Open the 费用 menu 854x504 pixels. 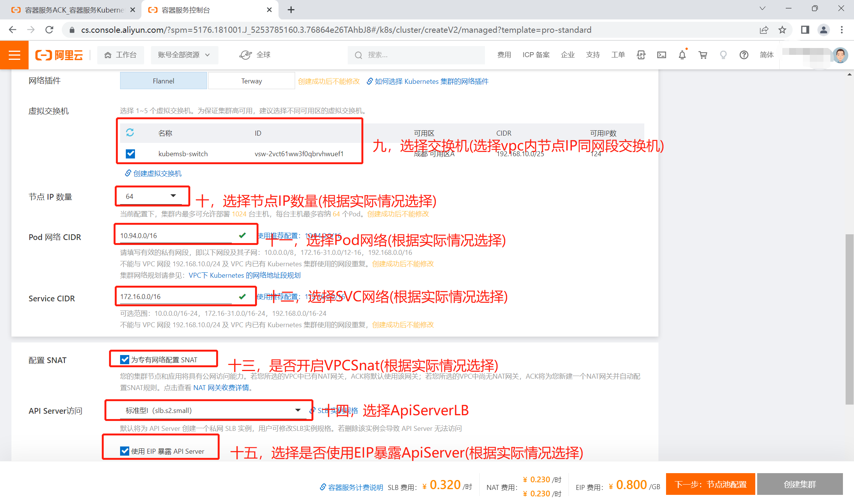click(504, 55)
